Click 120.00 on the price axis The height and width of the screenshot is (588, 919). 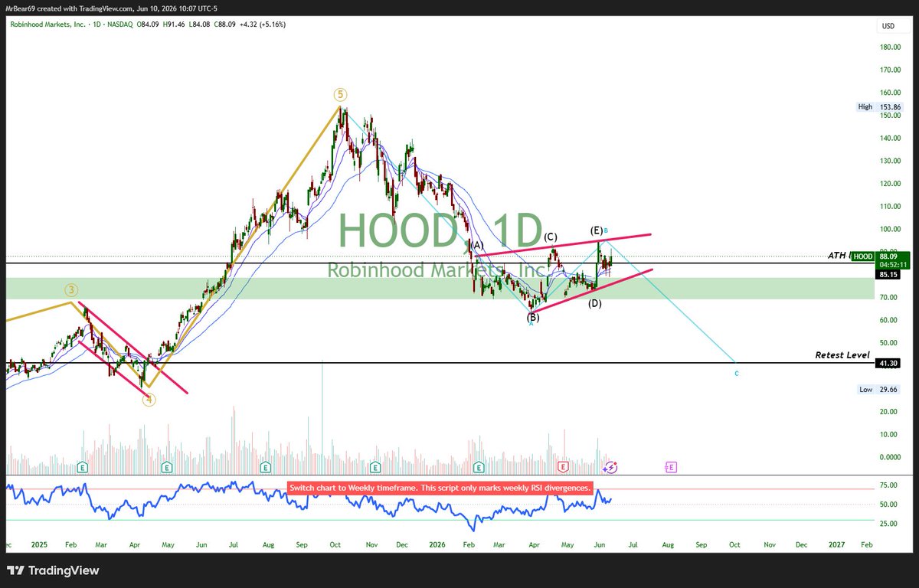pyautogui.click(x=888, y=184)
